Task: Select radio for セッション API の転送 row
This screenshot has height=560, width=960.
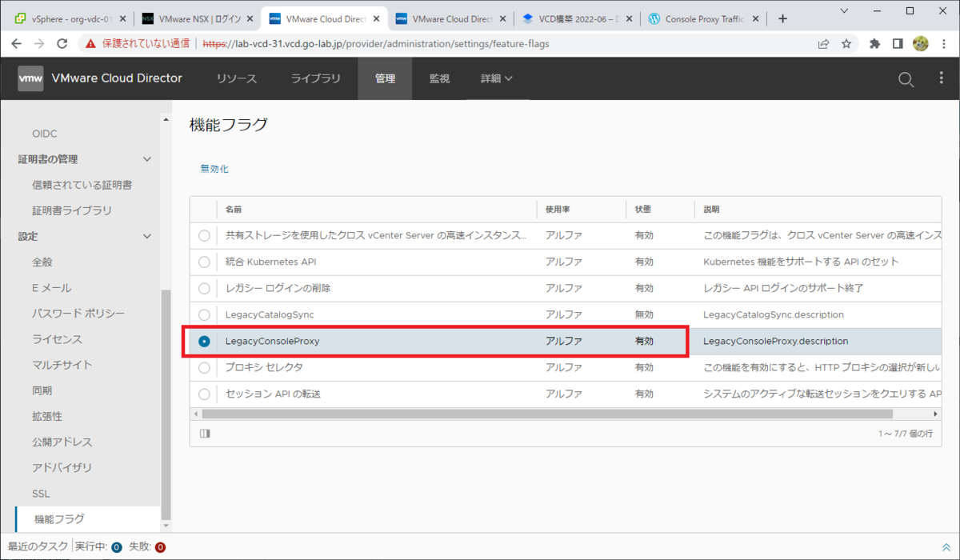Action: click(204, 394)
